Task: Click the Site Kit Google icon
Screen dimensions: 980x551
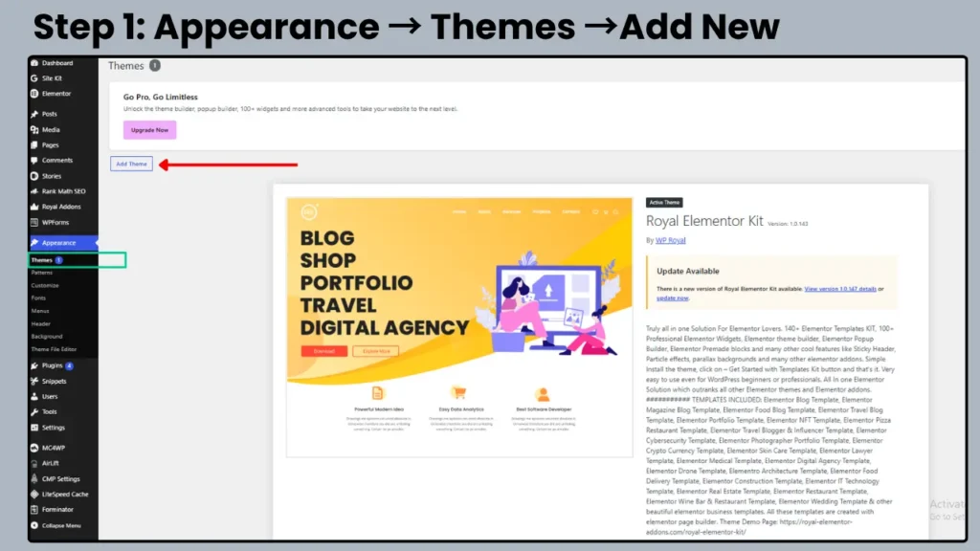Action: pyautogui.click(x=34, y=78)
